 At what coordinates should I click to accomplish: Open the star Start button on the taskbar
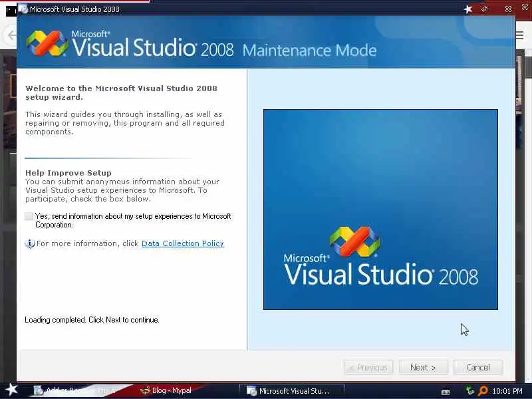coord(11,390)
